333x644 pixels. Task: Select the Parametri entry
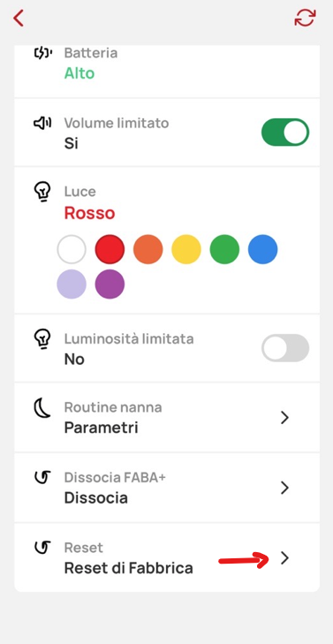tap(101, 428)
